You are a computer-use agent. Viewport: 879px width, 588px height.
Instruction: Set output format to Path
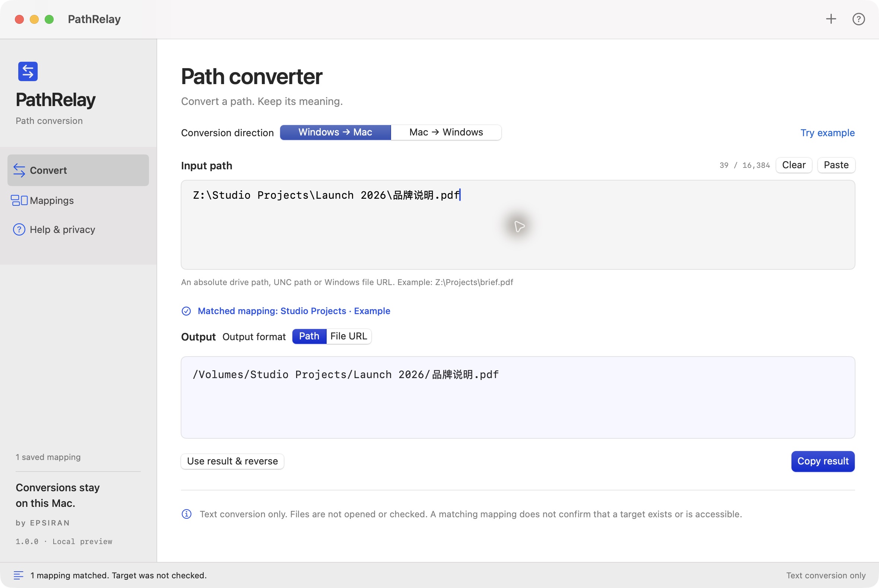(309, 336)
